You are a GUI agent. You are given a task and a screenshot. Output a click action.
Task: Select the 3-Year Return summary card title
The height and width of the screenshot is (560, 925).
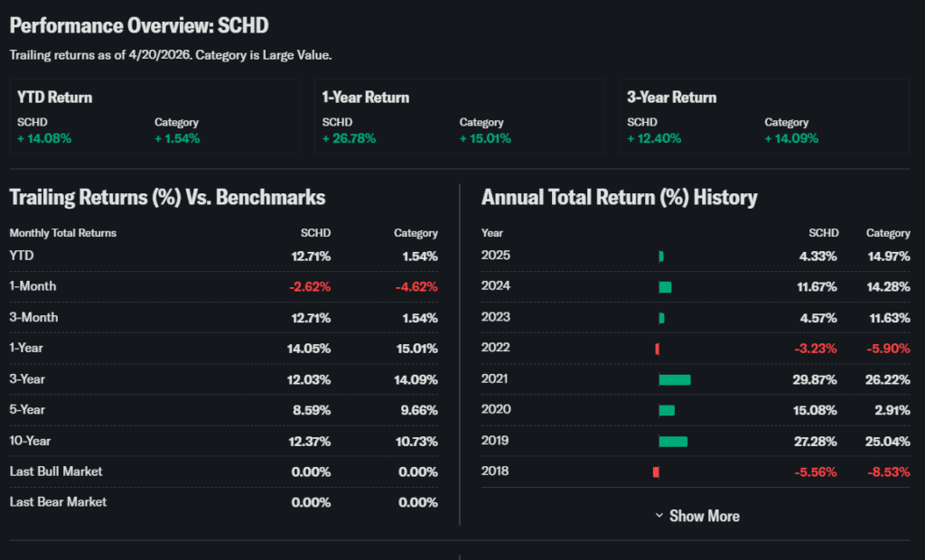pyautogui.click(x=671, y=98)
